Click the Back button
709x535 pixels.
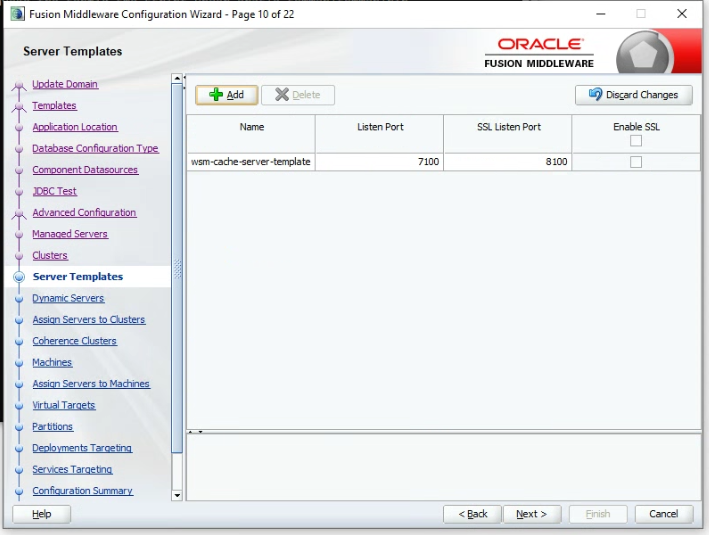click(x=473, y=514)
